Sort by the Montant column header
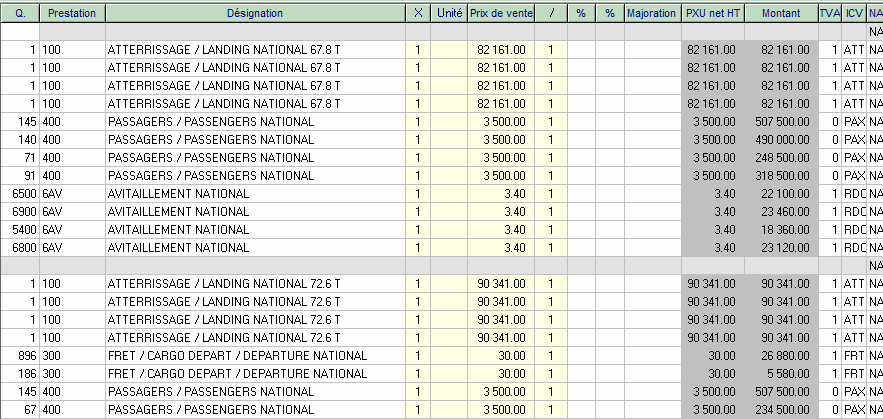 pyautogui.click(x=780, y=13)
